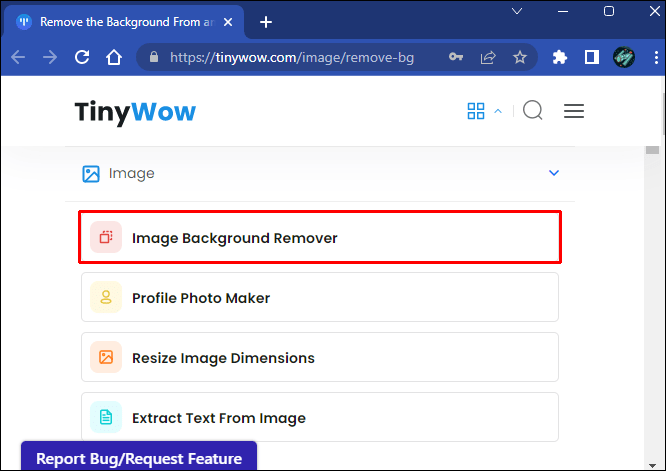Toggle browser side panel
Screen dimensions: 666x471
pos(591,58)
